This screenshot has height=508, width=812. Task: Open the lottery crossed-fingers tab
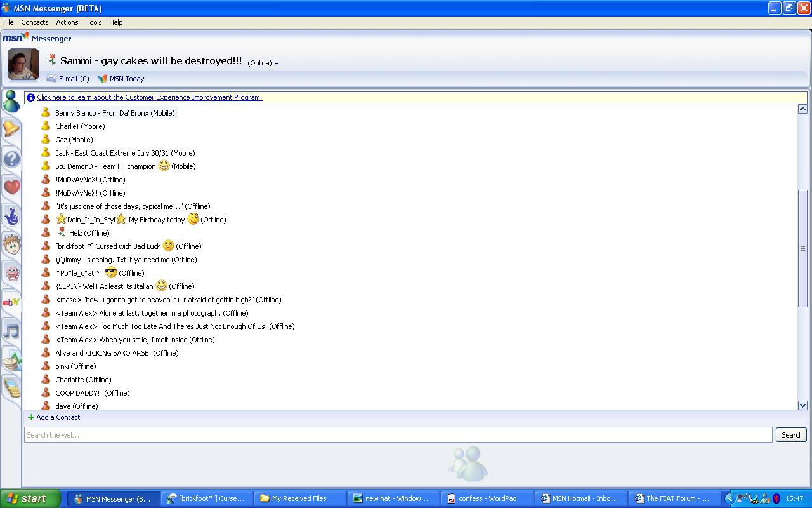[x=11, y=215]
